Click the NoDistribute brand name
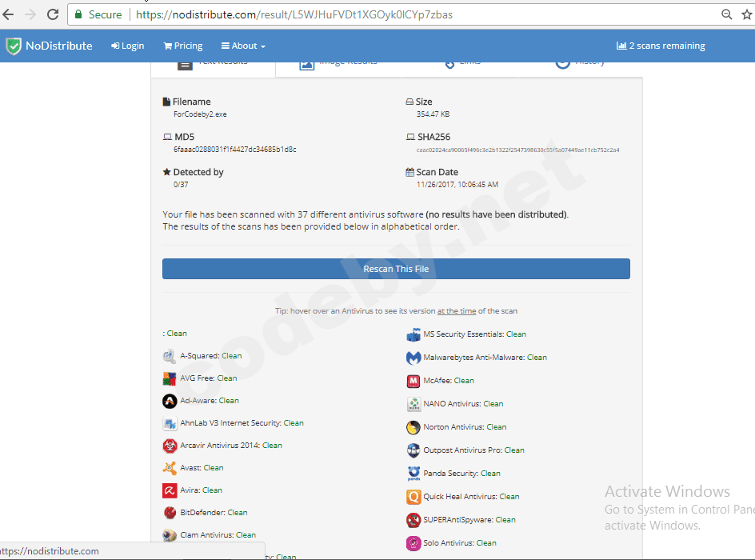 pos(58,46)
